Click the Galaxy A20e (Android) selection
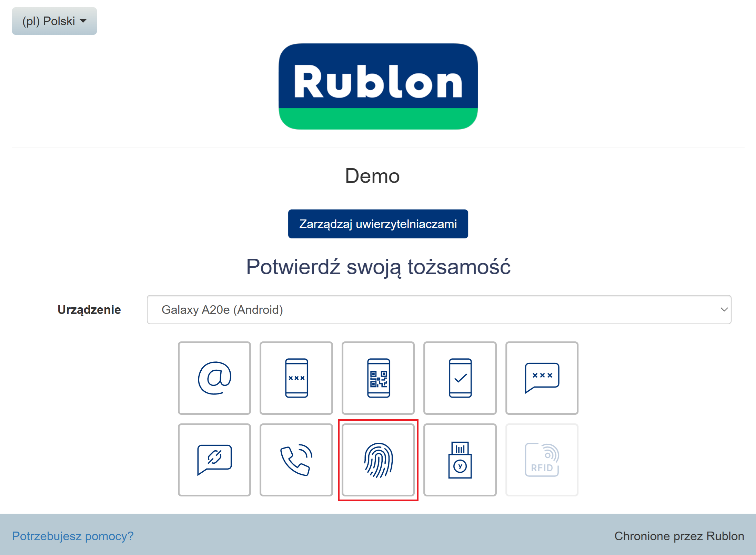The width and height of the screenshot is (756, 555). 222,310
